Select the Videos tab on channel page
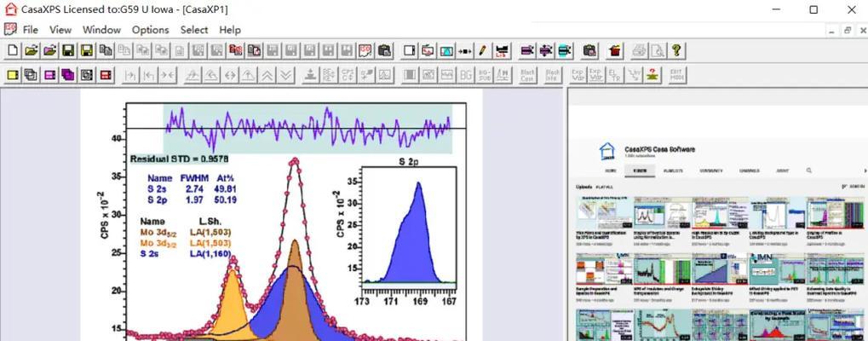This screenshot has height=341, width=868. [x=640, y=171]
